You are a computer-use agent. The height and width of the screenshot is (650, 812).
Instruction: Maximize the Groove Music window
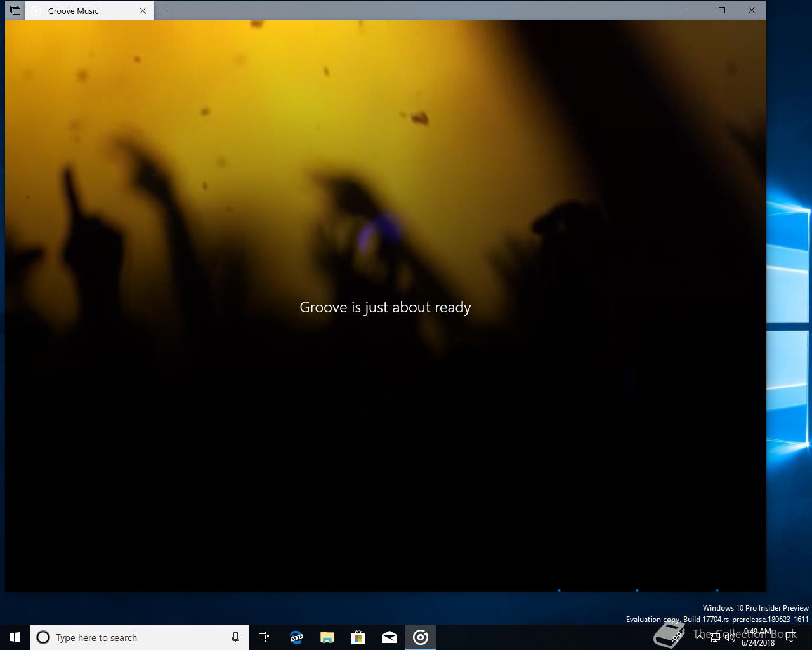click(722, 10)
